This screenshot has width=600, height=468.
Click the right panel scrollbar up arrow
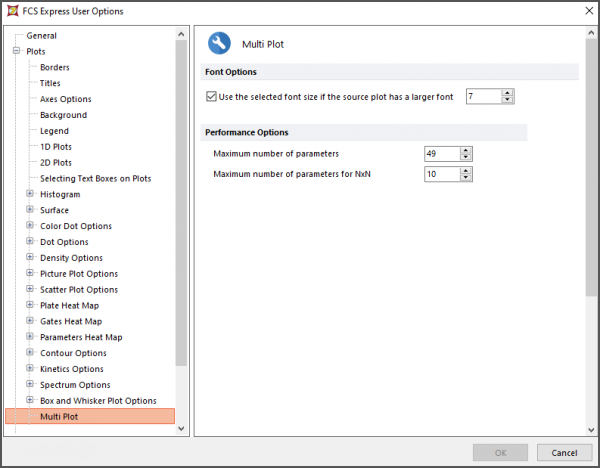click(591, 33)
